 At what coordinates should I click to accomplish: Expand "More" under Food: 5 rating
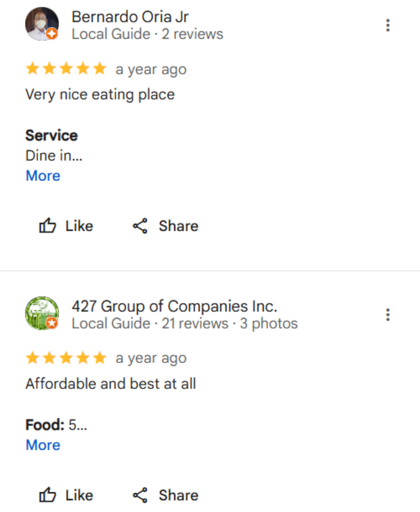coord(43,445)
